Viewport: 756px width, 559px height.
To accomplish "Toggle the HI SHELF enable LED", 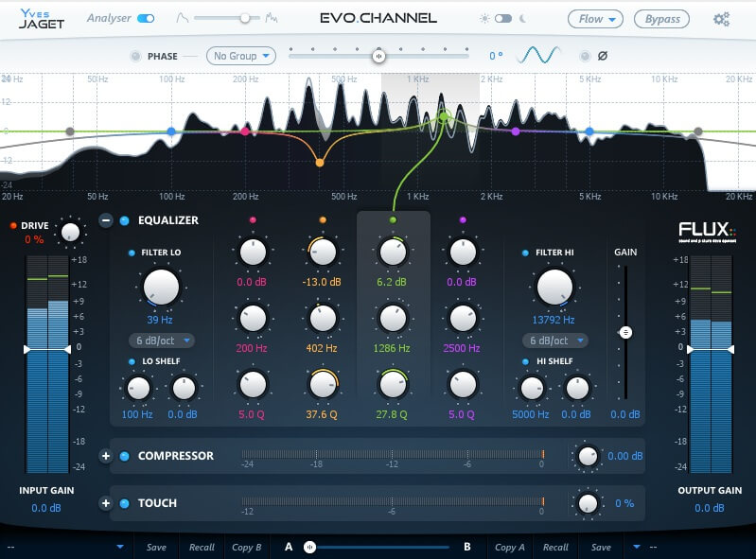I will click(525, 361).
